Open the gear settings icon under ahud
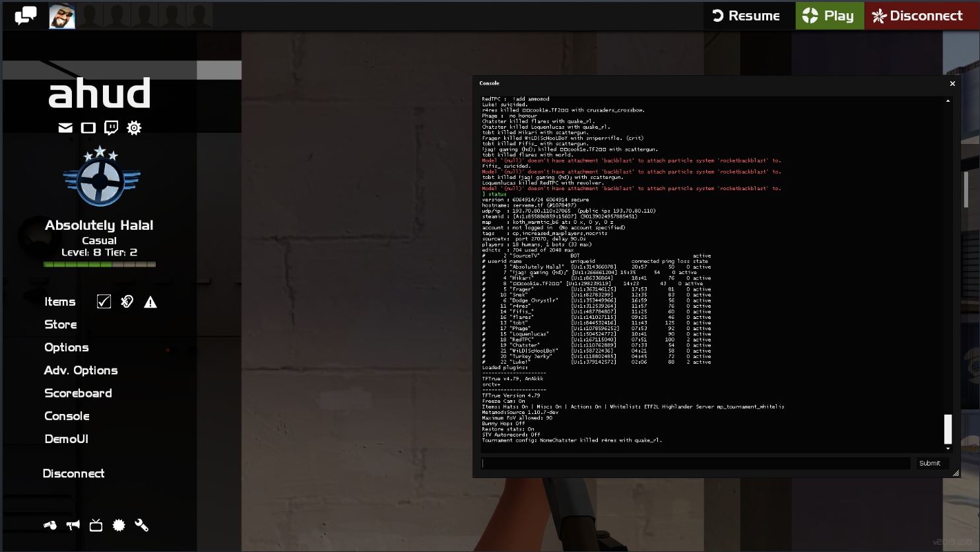Viewport: 980px width, 552px height. point(134,127)
